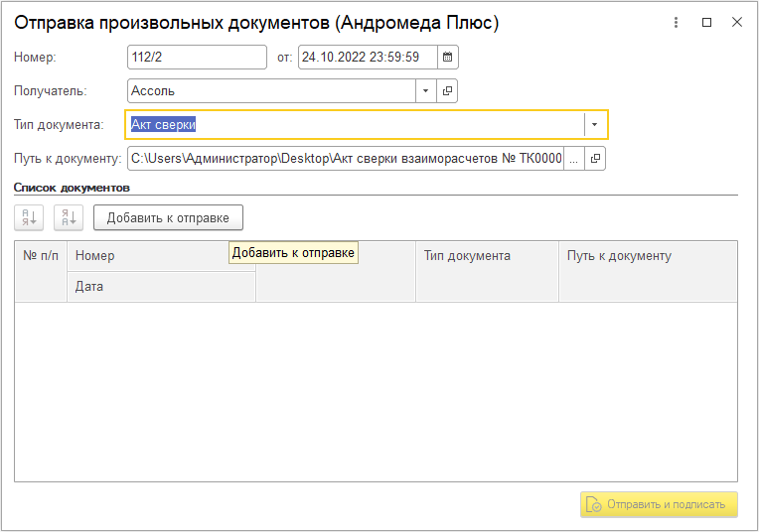Sort the document list ascending
759x532 pixels.
point(29,217)
